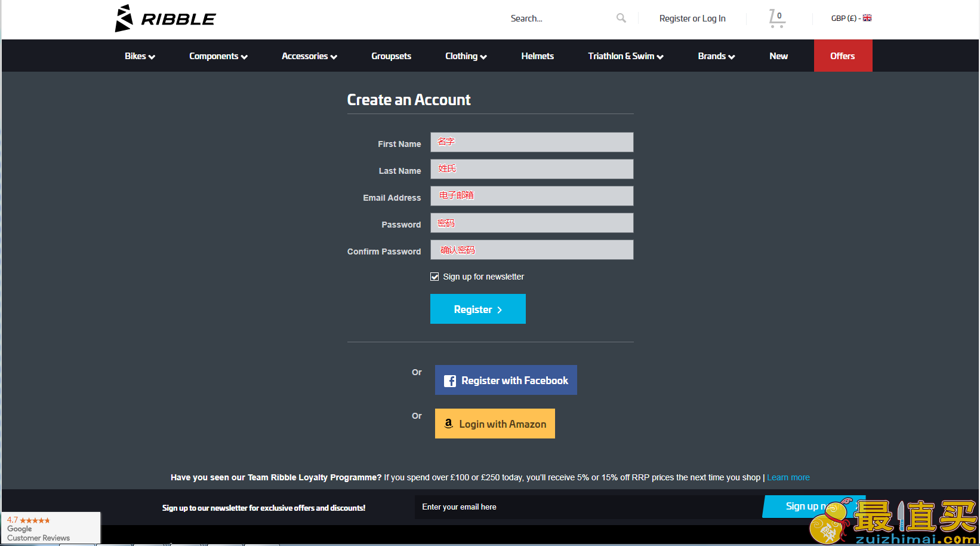
Task: Open Google Customer Reviews badge
Action: pos(51,528)
